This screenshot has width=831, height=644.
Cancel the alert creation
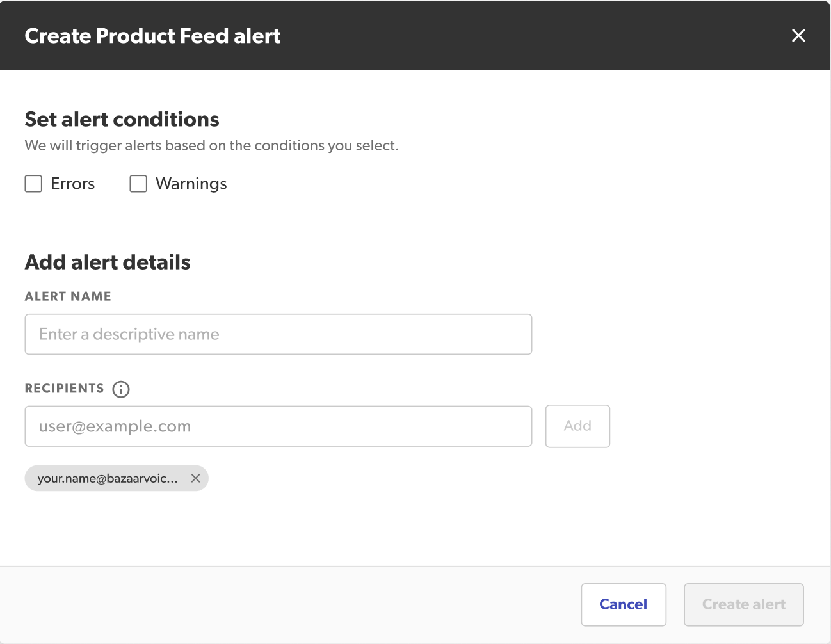[624, 604]
